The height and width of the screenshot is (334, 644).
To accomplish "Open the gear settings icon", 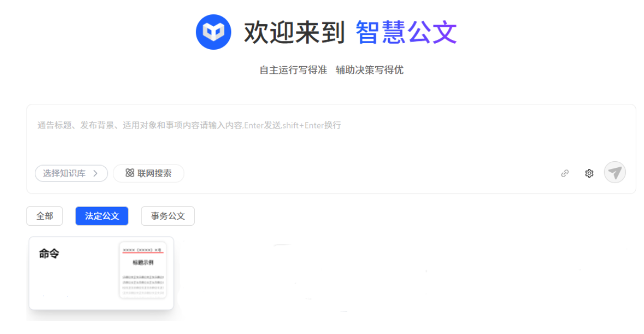I will tap(589, 173).
